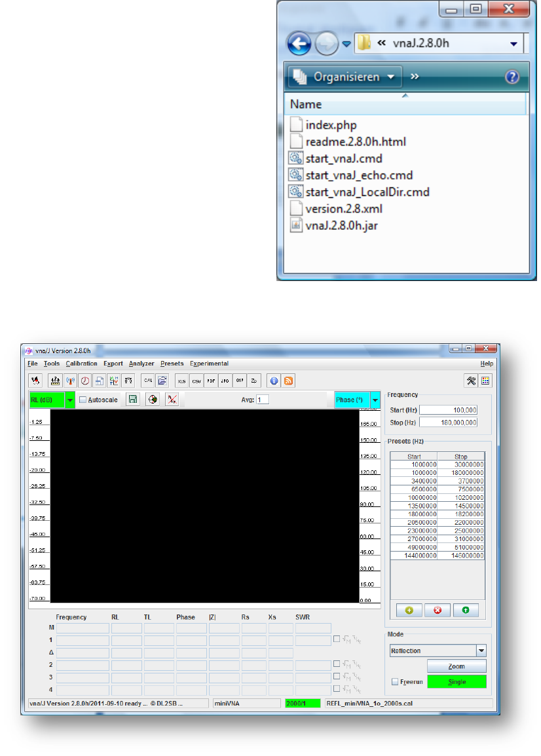Open the Export menu
Screen dimensions: 541x756
point(113,364)
